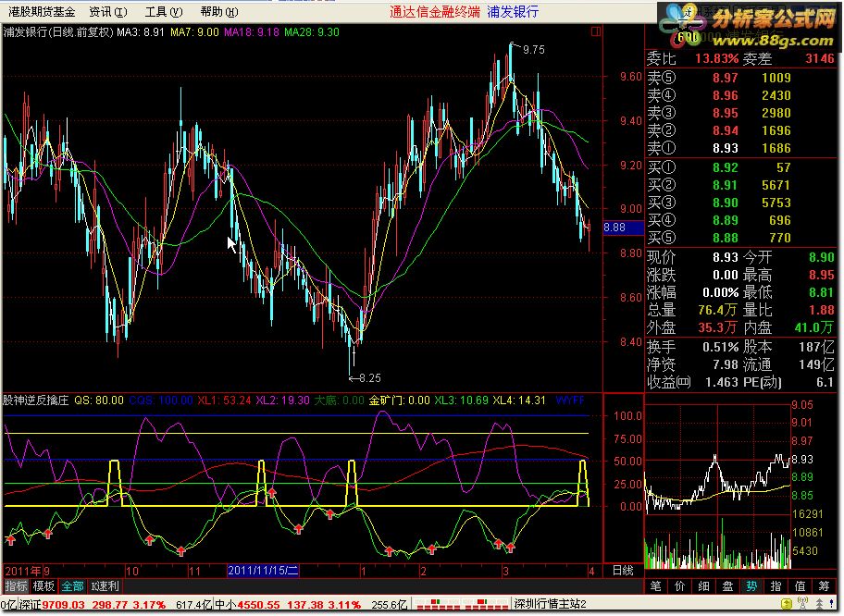Click the 总量 76.4万 value
This screenshot has width=844, height=616.
coord(717,310)
